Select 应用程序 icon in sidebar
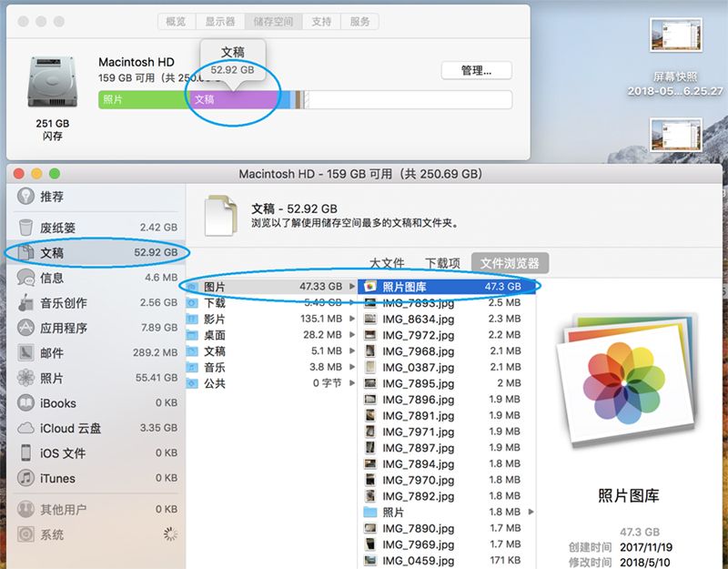The image size is (728, 569). pyautogui.click(x=27, y=328)
